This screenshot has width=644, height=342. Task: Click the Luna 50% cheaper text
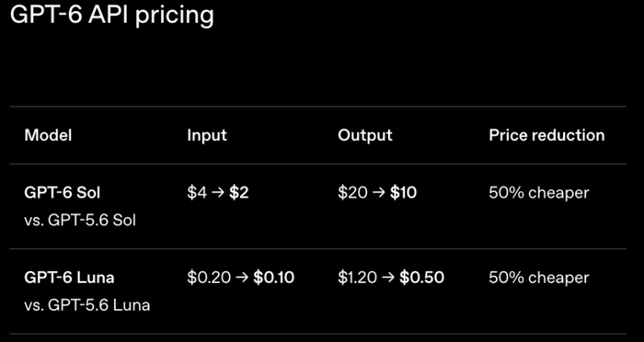click(539, 278)
